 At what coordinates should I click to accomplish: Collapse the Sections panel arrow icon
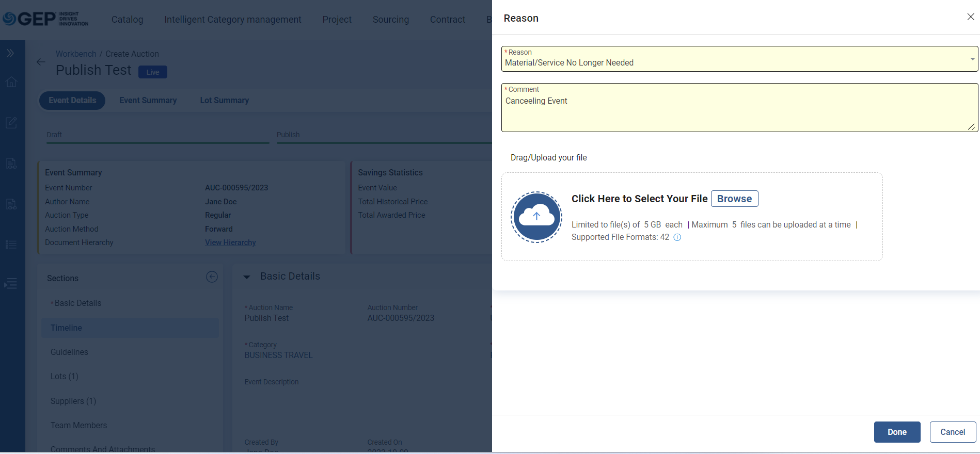[x=212, y=277]
